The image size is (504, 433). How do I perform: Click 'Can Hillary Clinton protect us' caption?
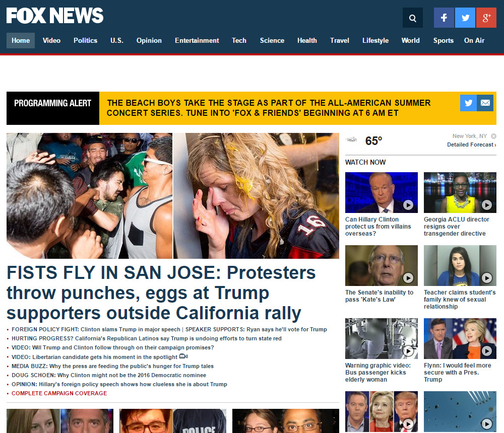pyautogui.click(x=378, y=226)
